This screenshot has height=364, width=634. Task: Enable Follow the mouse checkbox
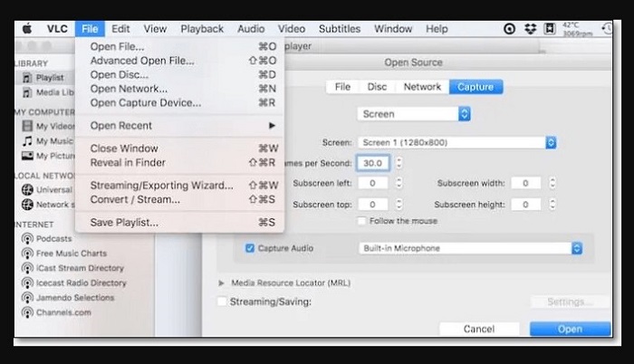point(361,221)
